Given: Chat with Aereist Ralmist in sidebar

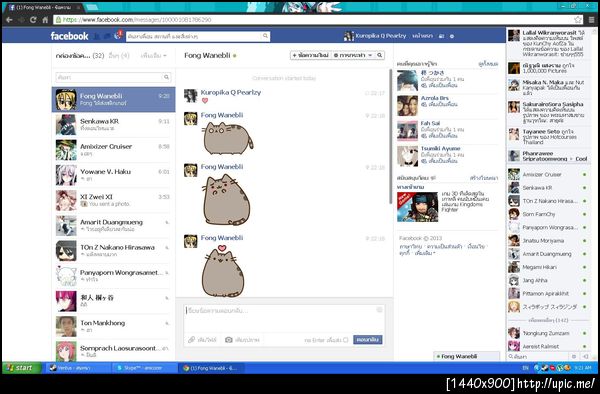Looking at the screenshot, I should pos(549,346).
